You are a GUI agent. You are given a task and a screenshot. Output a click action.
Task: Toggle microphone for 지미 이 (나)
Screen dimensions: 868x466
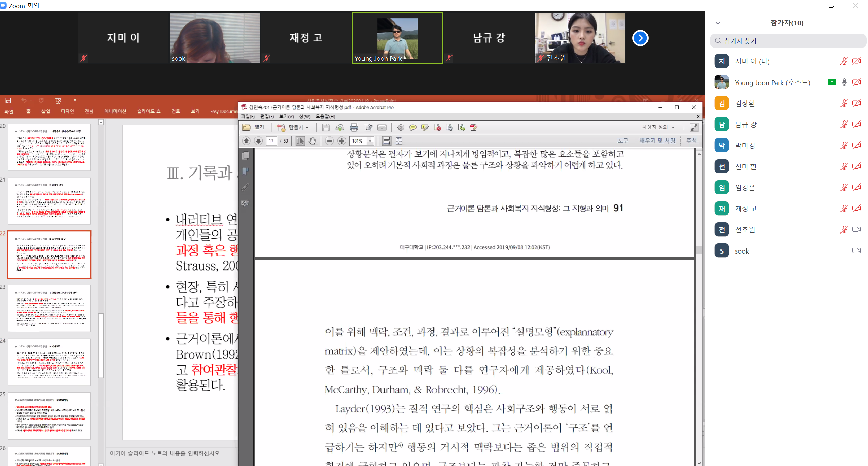point(844,61)
